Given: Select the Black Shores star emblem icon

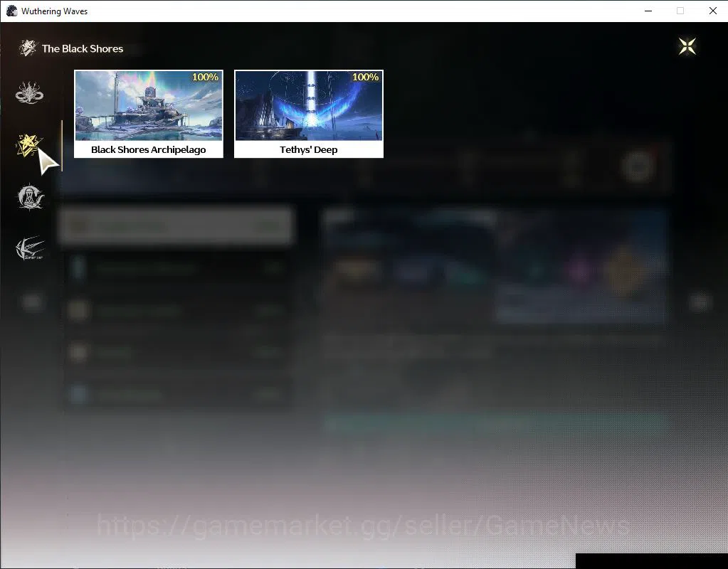Looking at the screenshot, I should (x=28, y=145).
